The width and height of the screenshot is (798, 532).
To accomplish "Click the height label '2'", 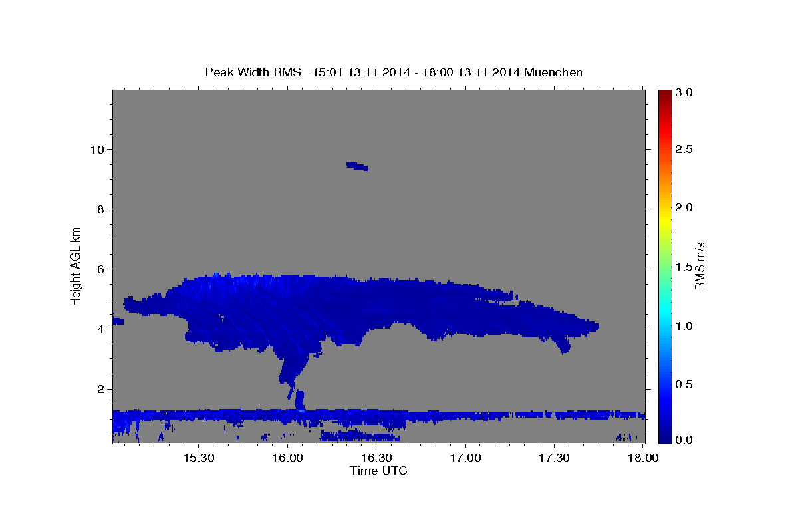I will [100, 389].
